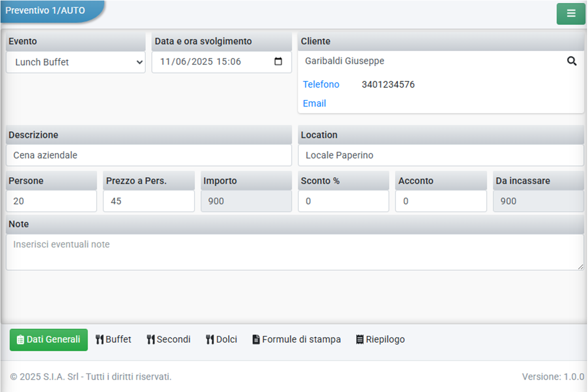The image size is (588, 392).
Task: Click the Descrizione field with Cena aziendale
Action: point(149,155)
